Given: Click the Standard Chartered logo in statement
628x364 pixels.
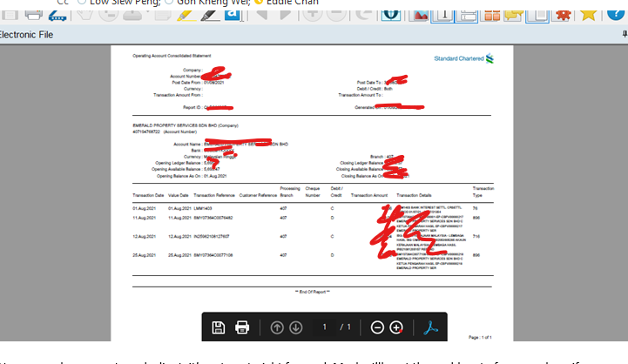Looking at the screenshot, I should pyautogui.click(x=463, y=58).
